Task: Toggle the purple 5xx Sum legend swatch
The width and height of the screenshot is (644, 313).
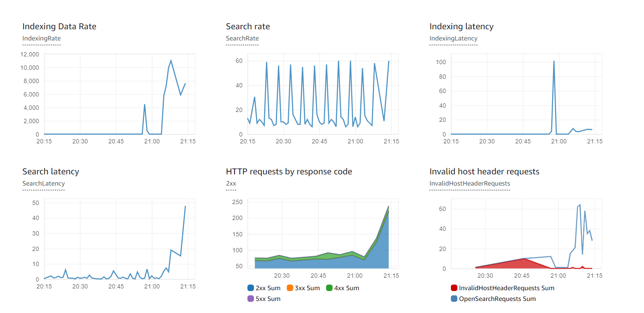Action: click(x=250, y=299)
